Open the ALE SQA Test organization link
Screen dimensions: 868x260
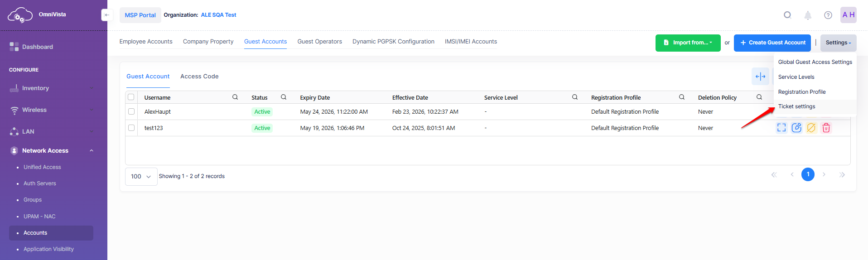(x=218, y=15)
